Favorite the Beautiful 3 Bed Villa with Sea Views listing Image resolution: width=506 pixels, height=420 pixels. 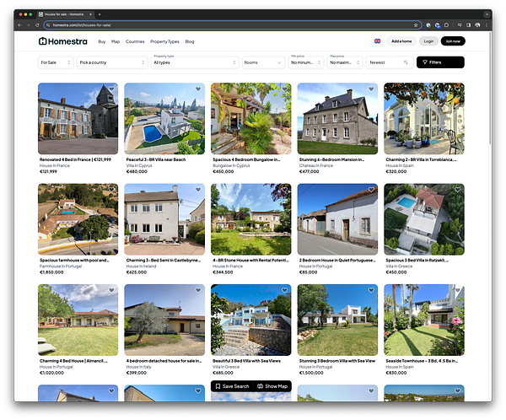point(285,290)
